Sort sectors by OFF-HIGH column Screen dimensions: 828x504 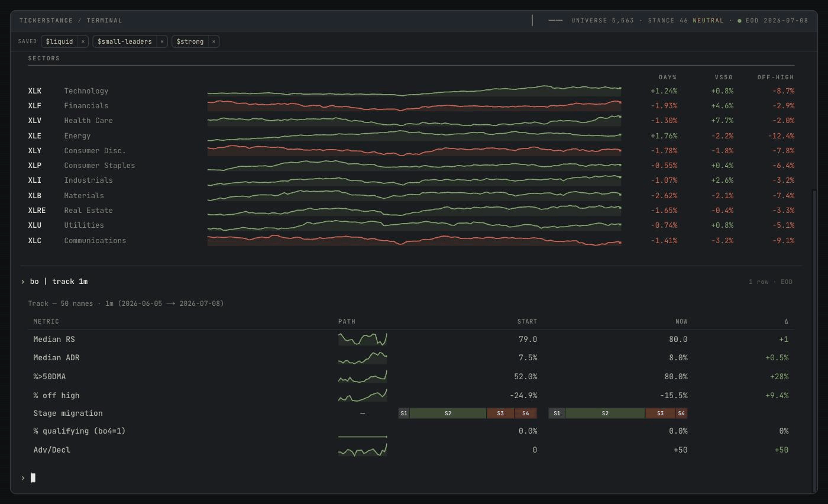[x=775, y=77]
